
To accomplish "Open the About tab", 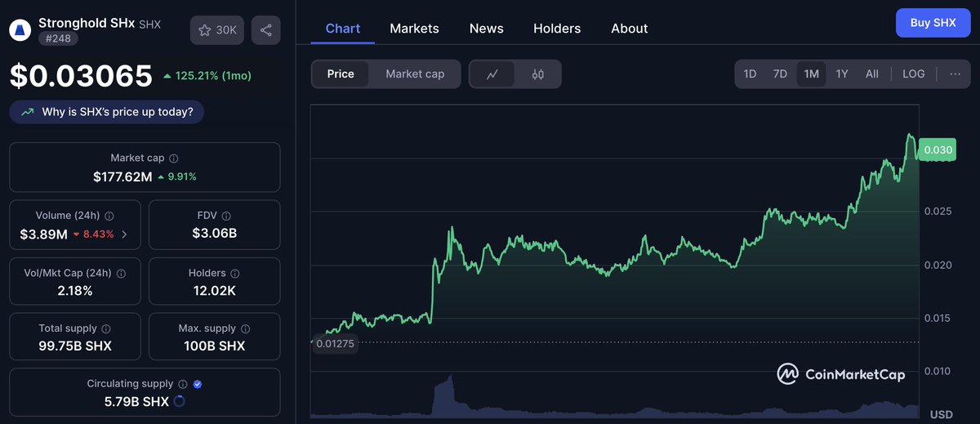I will (x=630, y=29).
